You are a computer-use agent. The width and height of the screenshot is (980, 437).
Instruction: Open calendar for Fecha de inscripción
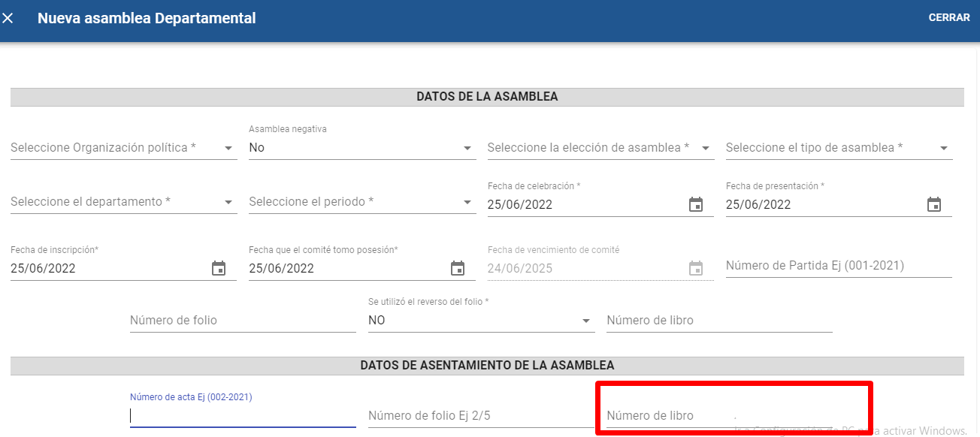[219, 268]
